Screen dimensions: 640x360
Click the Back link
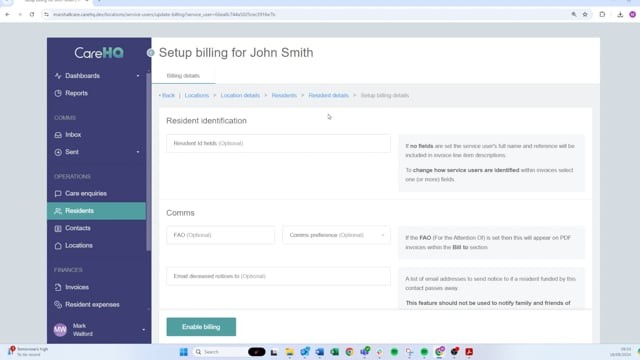pos(167,96)
